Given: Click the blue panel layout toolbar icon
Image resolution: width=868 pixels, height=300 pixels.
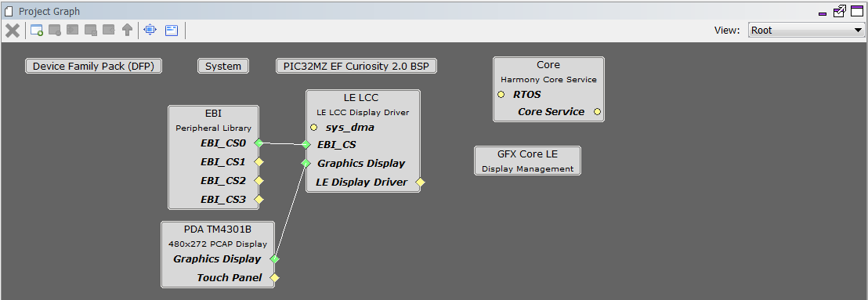Looking at the screenshot, I should pos(172,31).
